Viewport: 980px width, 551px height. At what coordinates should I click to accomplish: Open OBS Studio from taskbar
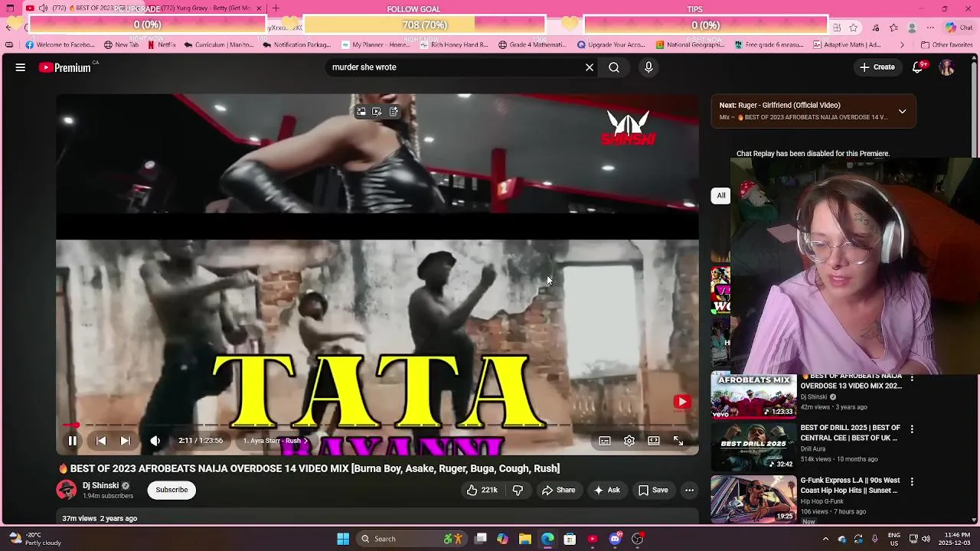coord(637,539)
